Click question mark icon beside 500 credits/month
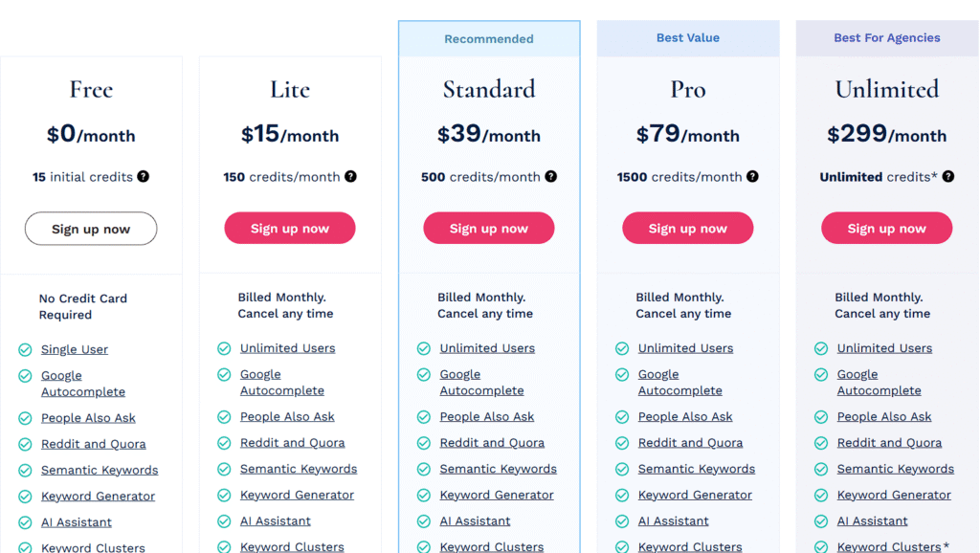This screenshot has width=980, height=553. [x=551, y=177]
